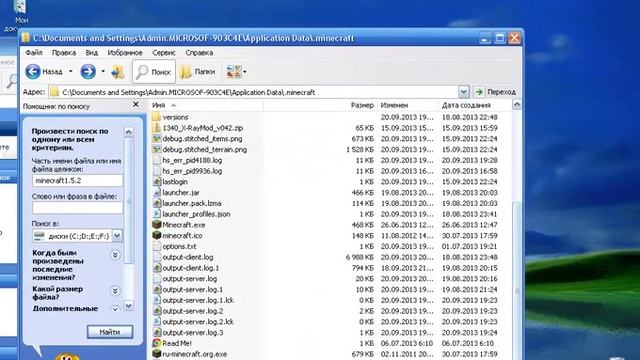Expand the address bar dropdown
Viewport: 640px width, 360px height.
point(463,92)
